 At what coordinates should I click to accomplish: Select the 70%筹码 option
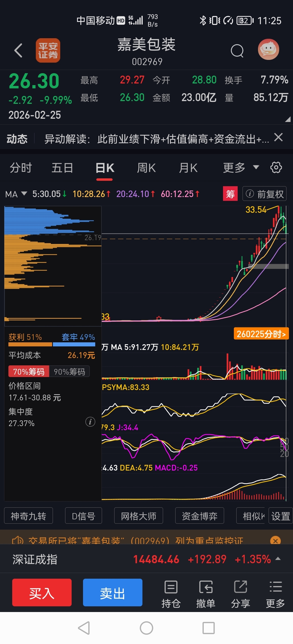click(29, 372)
